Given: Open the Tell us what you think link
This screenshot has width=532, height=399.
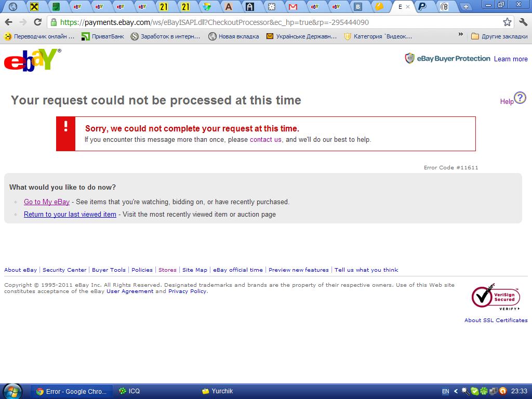Looking at the screenshot, I should (x=366, y=270).
